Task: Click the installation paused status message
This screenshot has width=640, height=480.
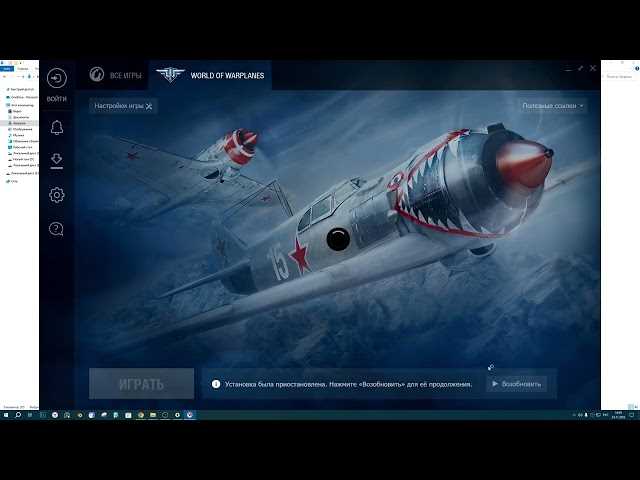Action: click(348, 384)
